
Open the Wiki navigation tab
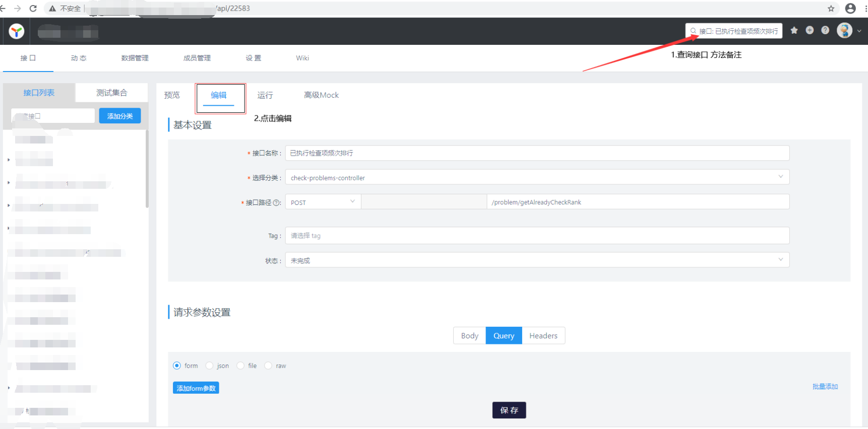(302, 58)
